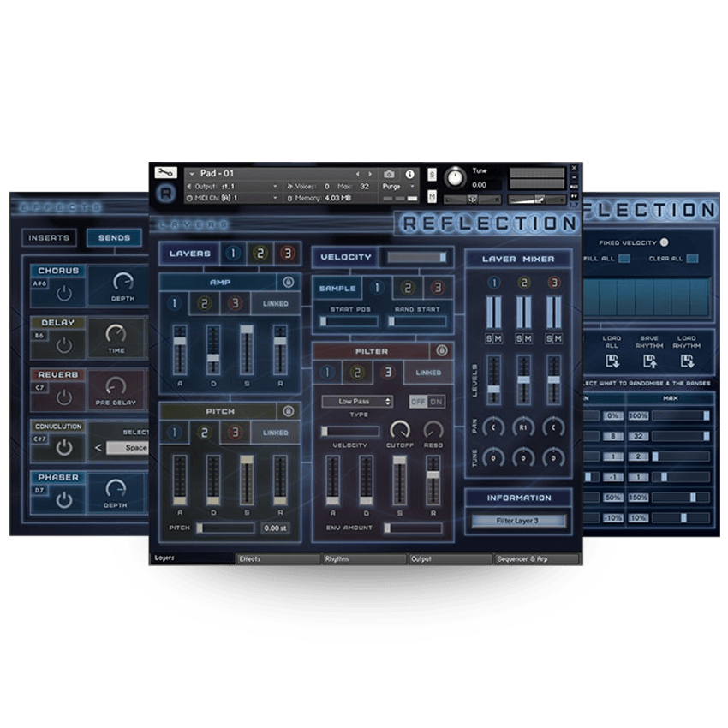Viewport: 728px width, 728px height.
Task: Toggle the Convolution power icon
Action: (64, 448)
